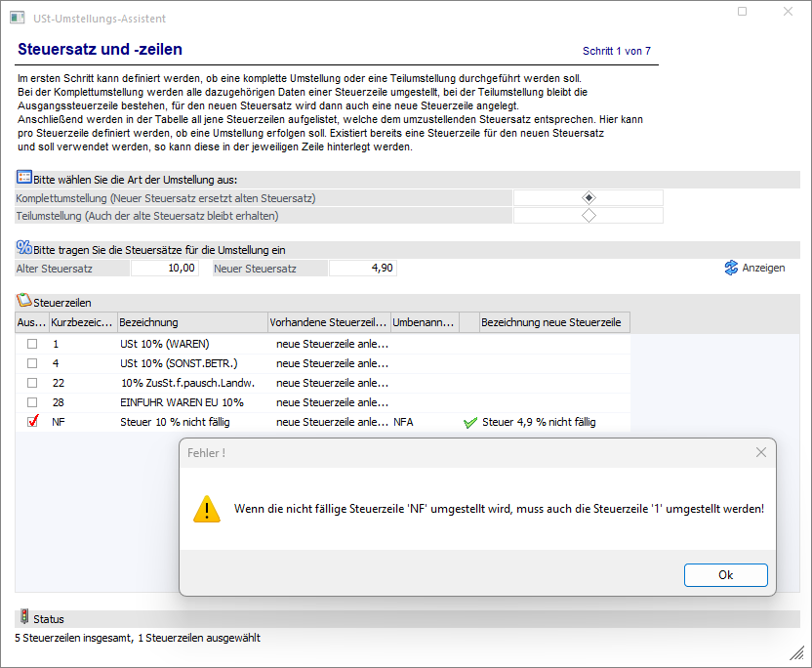Click the Art der Umstellung list icon
This screenshot has height=668, width=812.
[23, 178]
